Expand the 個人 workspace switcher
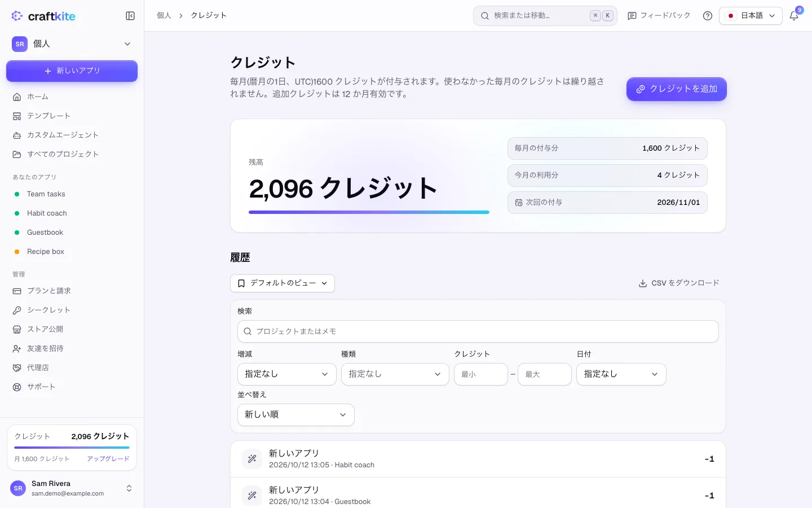Screen dimensions: 812x508 tap(72, 44)
